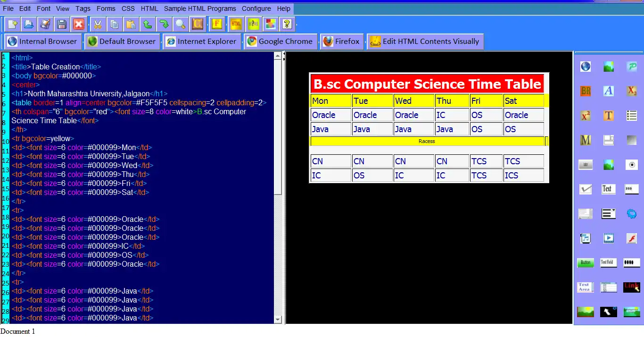Click Edit HTML Contents Visually button
This screenshot has height=337, width=644.
pos(425,42)
